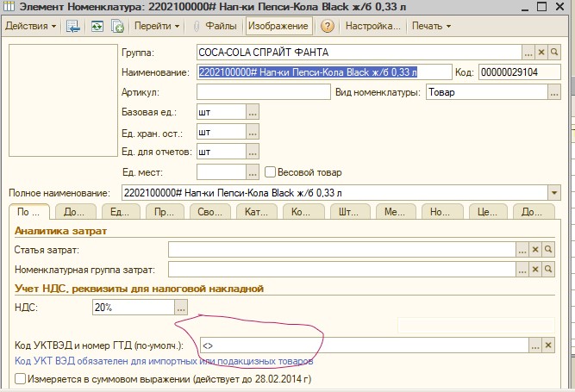The image size is (575, 392).
Task: Open Настройка... settings
Action: tap(373, 26)
